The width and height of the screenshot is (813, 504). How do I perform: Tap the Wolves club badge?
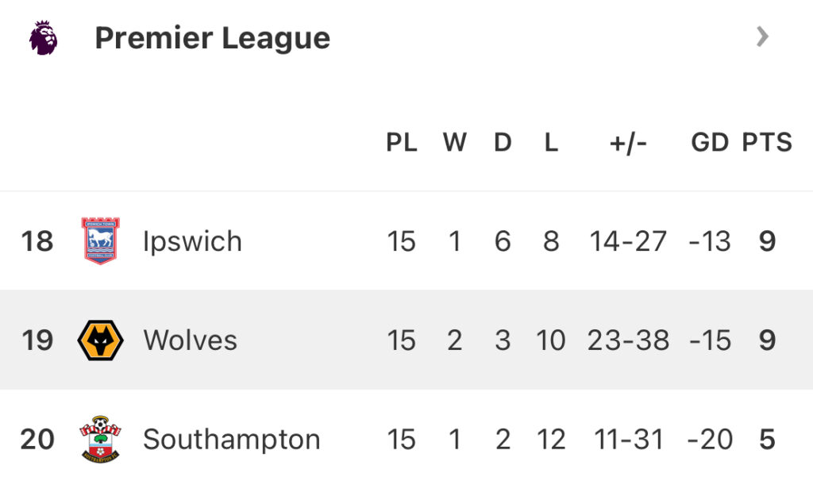point(101,340)
